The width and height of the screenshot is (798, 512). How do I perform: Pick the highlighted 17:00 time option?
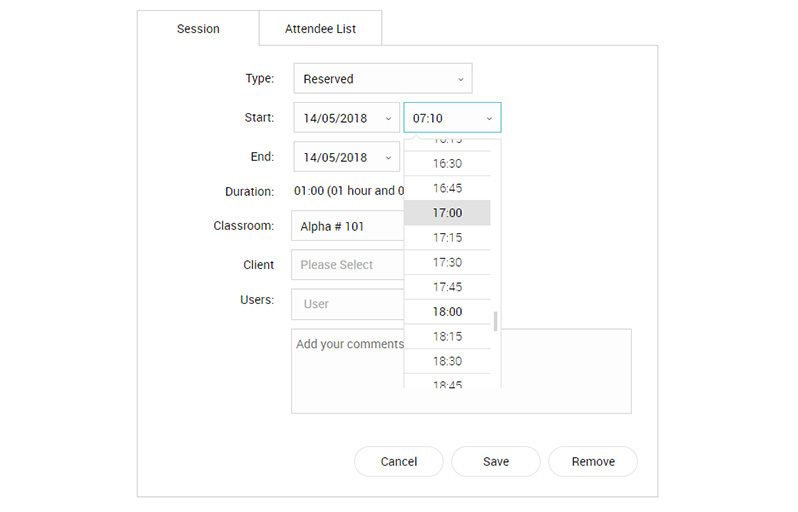click(x=447, y=213)
